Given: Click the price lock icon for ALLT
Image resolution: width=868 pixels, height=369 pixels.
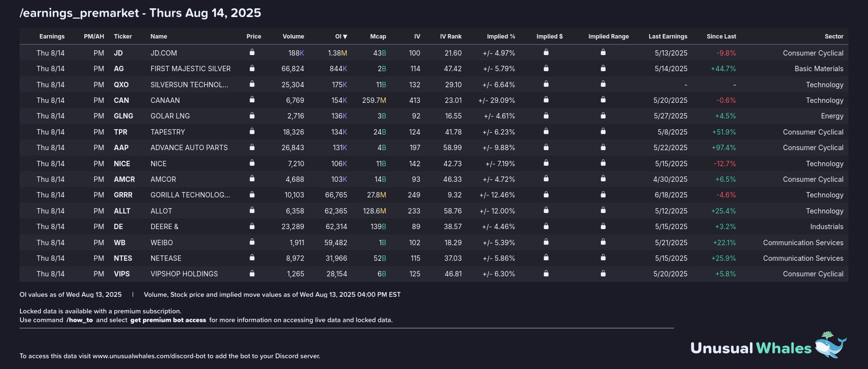Looking at the screenshot, I should coord(252,210).
